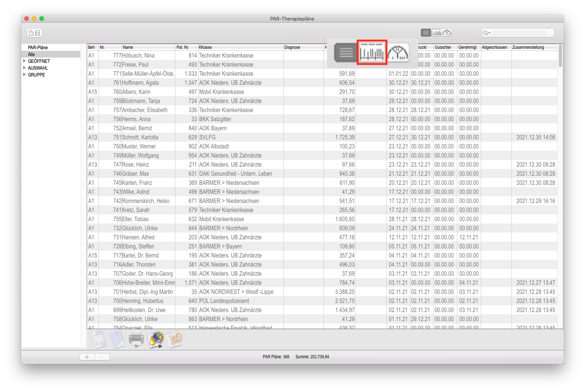
Task: Open the search magnifier dropdown
Action: 486,33
